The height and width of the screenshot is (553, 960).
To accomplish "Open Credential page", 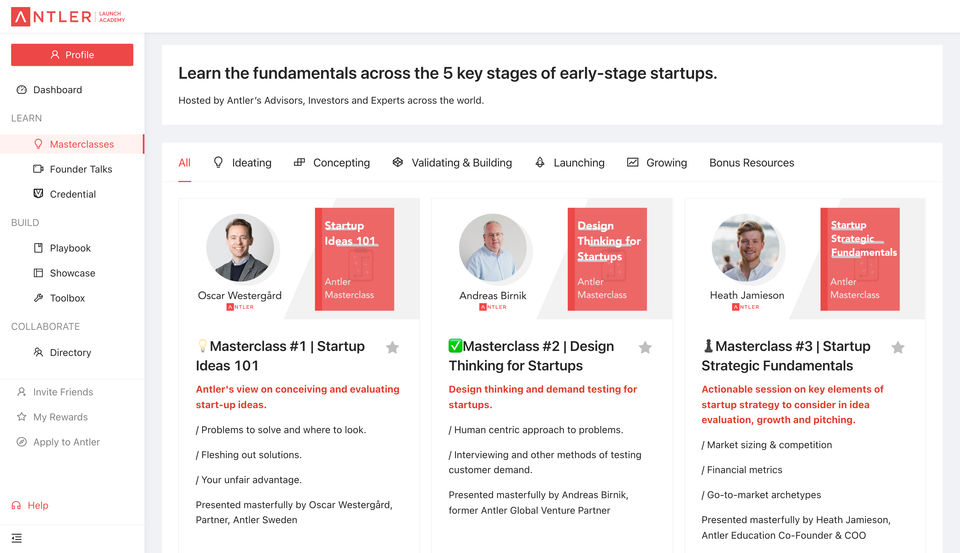I will tap(73, 194).
